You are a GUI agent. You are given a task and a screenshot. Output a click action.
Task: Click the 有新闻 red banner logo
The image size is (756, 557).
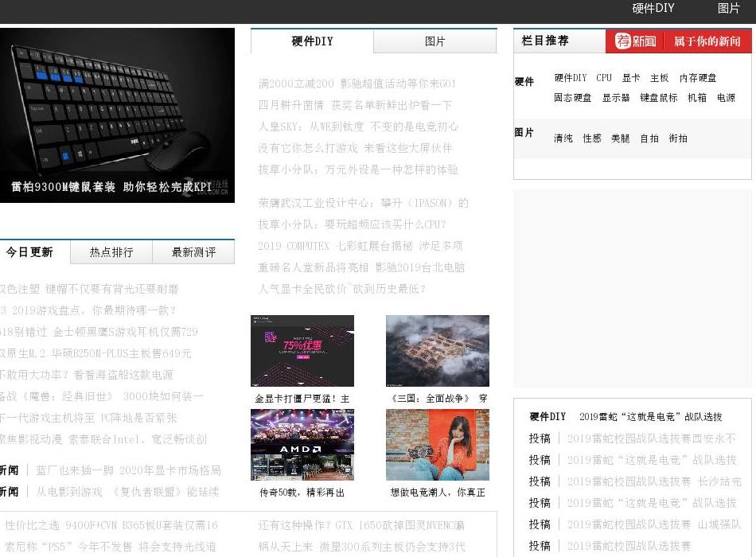[x=635, y=41]
